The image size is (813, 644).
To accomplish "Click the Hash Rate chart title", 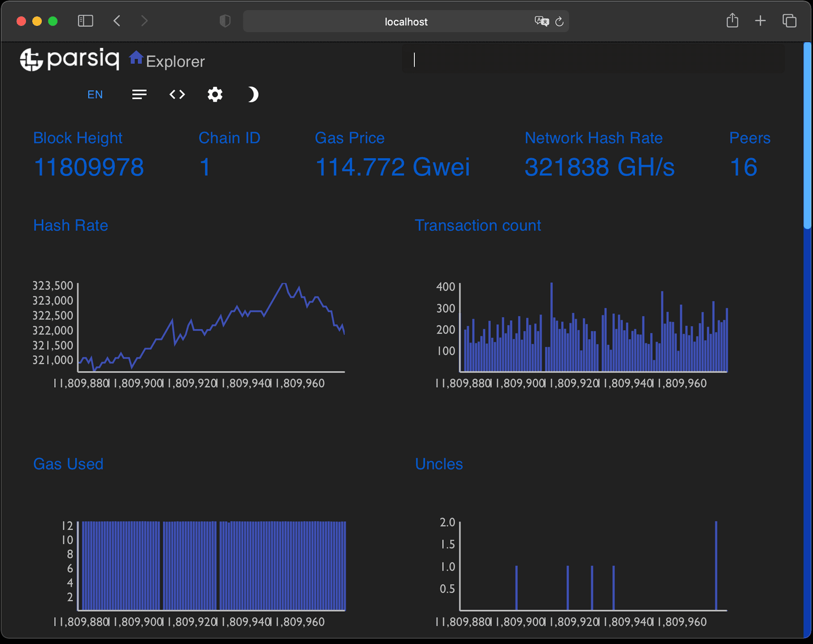I will [x=71, y=225].
